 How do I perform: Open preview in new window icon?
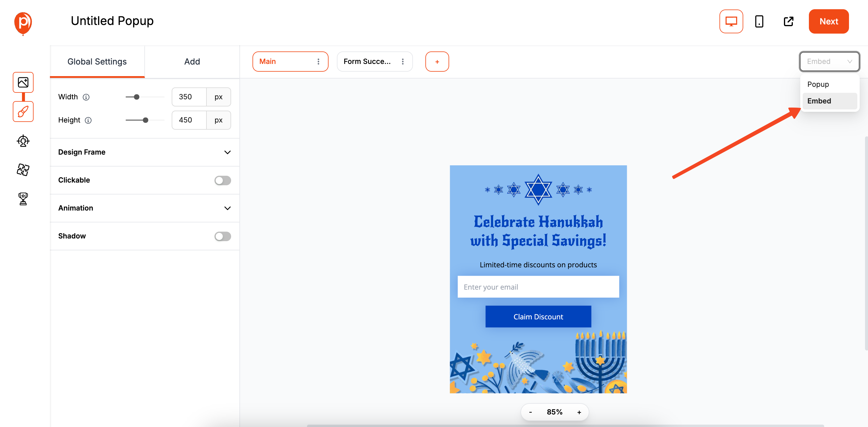788,21
